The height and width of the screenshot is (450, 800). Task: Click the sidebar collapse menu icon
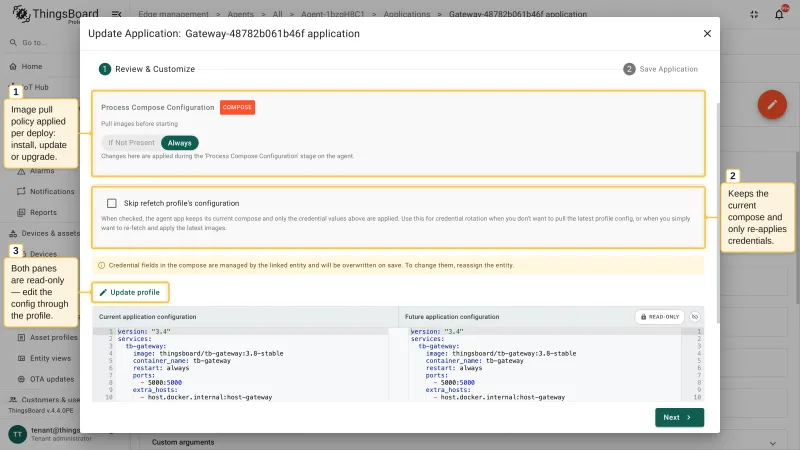coord(116,14)
